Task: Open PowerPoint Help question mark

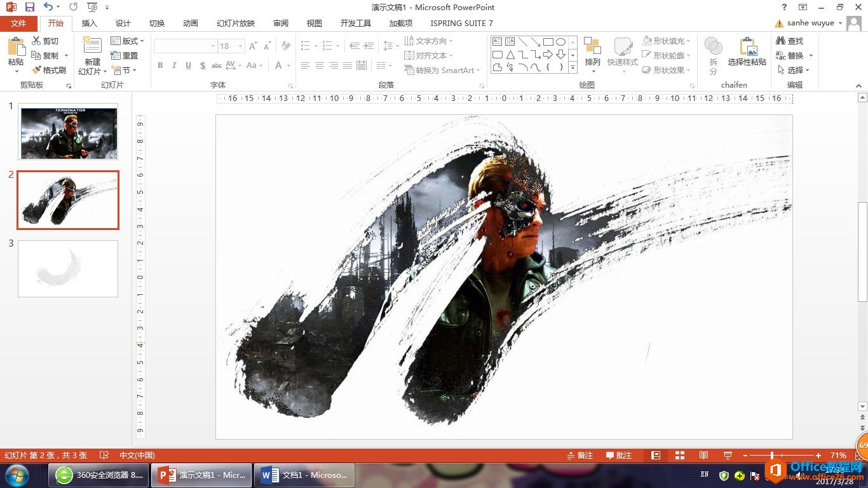Action: coord(785,7)
